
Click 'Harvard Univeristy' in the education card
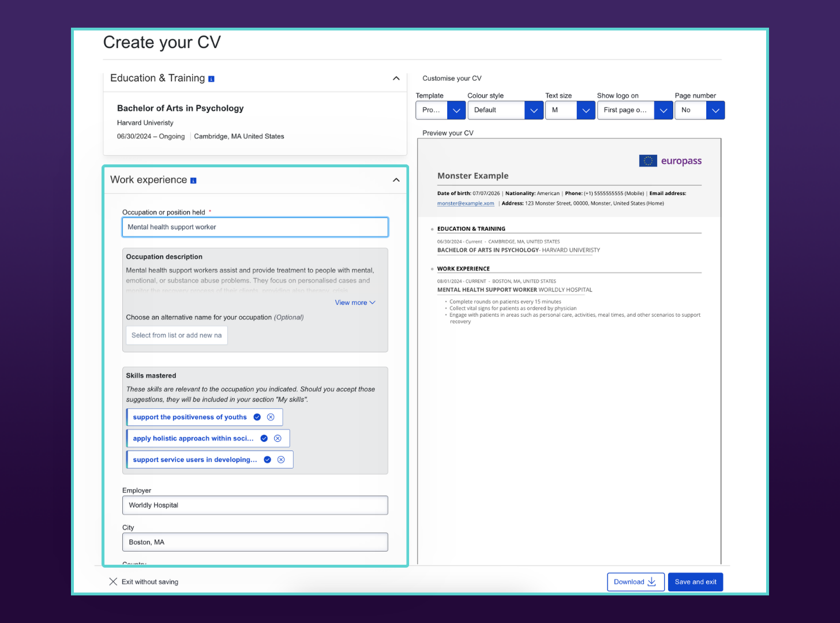pyautogui.click(x=145, y=123)
